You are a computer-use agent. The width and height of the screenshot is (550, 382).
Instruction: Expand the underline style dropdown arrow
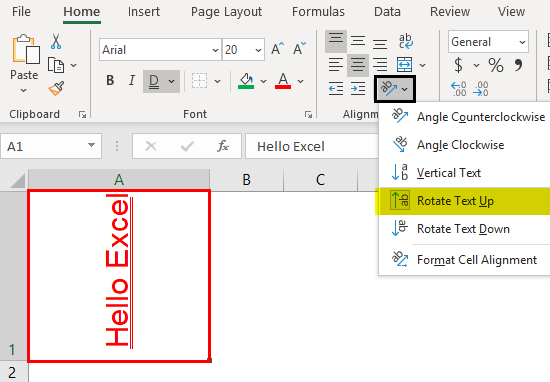[x=172, y=81]
